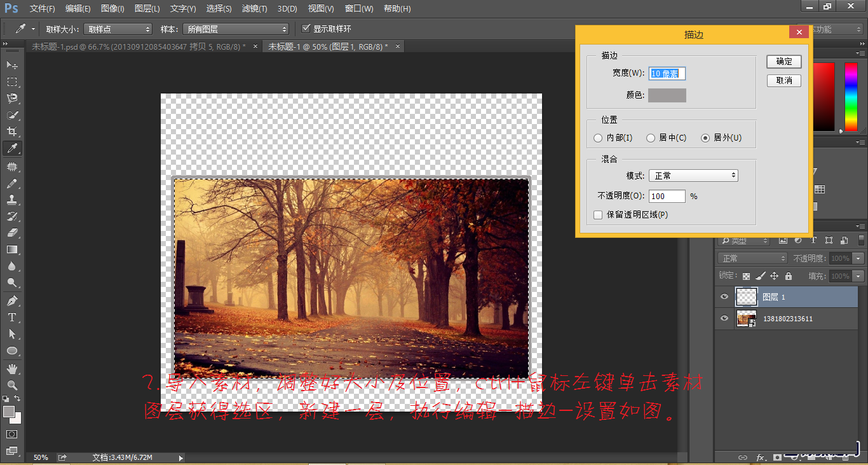
Task: Change screen mode icon
Action: 12,451
